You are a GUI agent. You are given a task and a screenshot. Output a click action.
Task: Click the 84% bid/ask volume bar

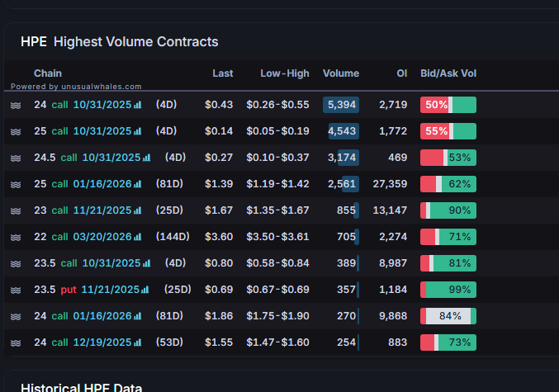[448, 316]
